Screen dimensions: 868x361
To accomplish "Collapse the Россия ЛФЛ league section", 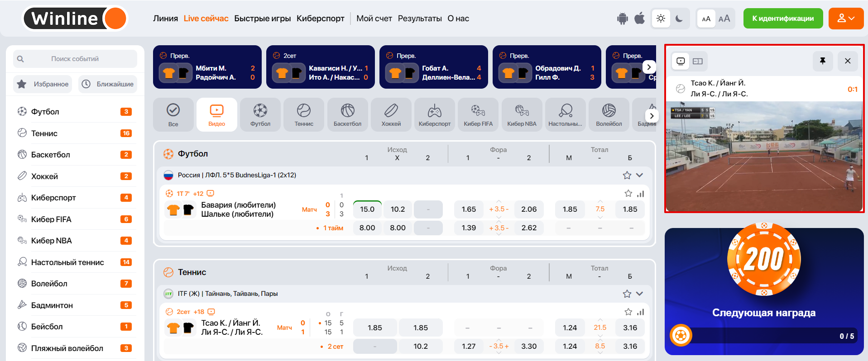I will click(639, 175).
